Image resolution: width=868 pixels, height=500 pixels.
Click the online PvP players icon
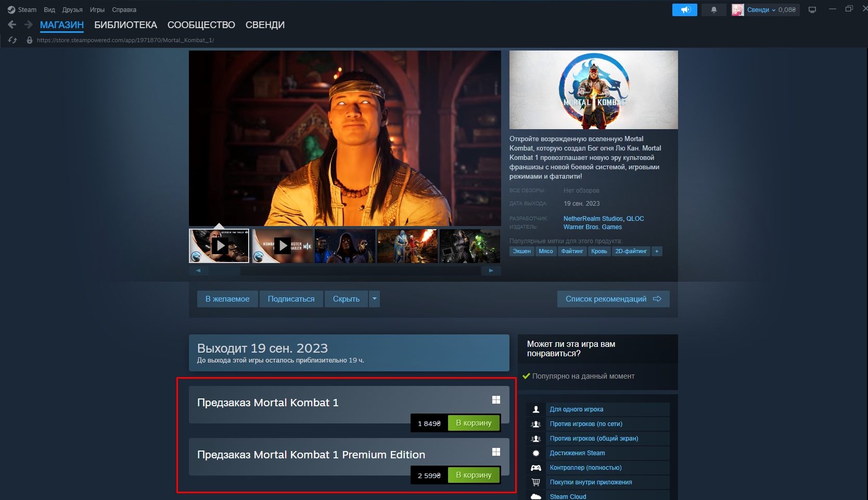coord(536,424)
